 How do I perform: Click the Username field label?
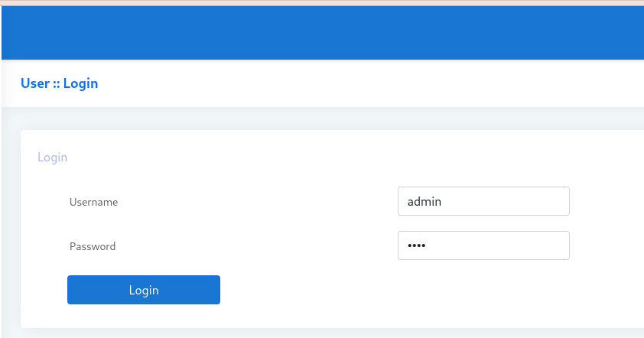point(93,203)
